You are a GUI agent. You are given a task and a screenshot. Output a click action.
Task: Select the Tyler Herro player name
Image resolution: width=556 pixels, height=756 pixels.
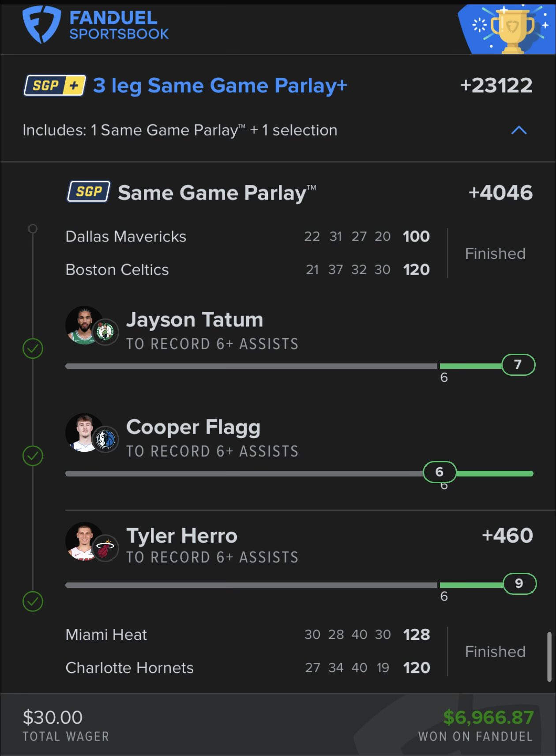(182, 536)
